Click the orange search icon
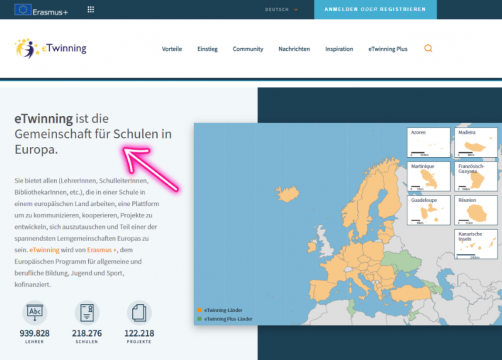This screenshot has height=360, width=502. coord(428,49)
